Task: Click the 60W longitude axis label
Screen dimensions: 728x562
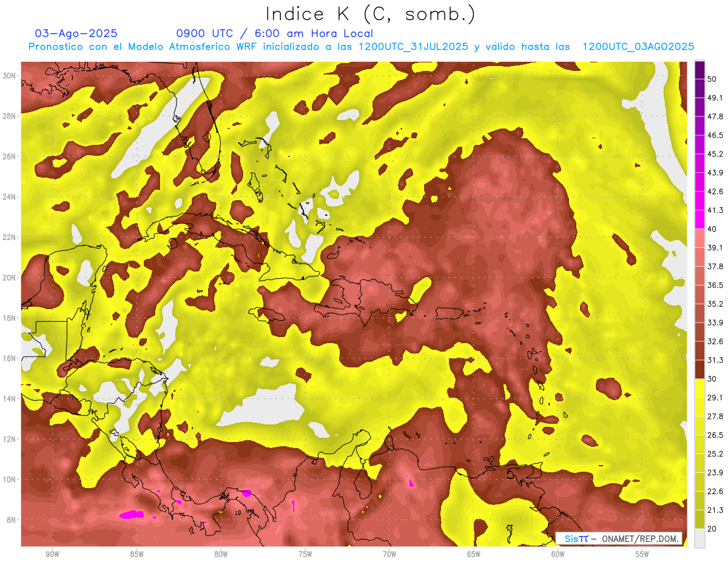Action: [x=558, y=554]
